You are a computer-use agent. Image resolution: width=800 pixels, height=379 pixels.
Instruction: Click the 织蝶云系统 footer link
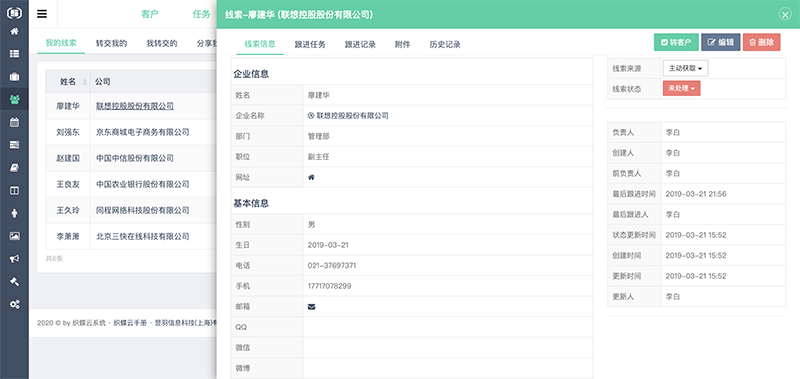89,322
